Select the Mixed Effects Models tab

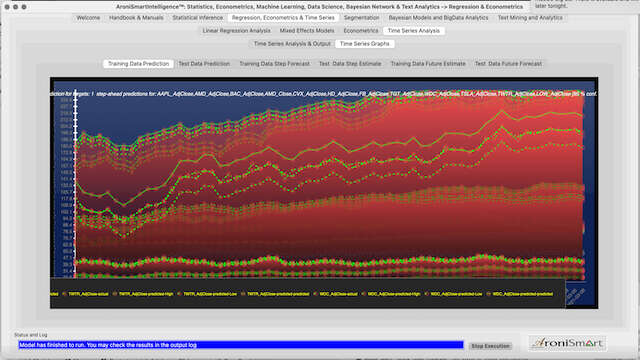point(307,31)
